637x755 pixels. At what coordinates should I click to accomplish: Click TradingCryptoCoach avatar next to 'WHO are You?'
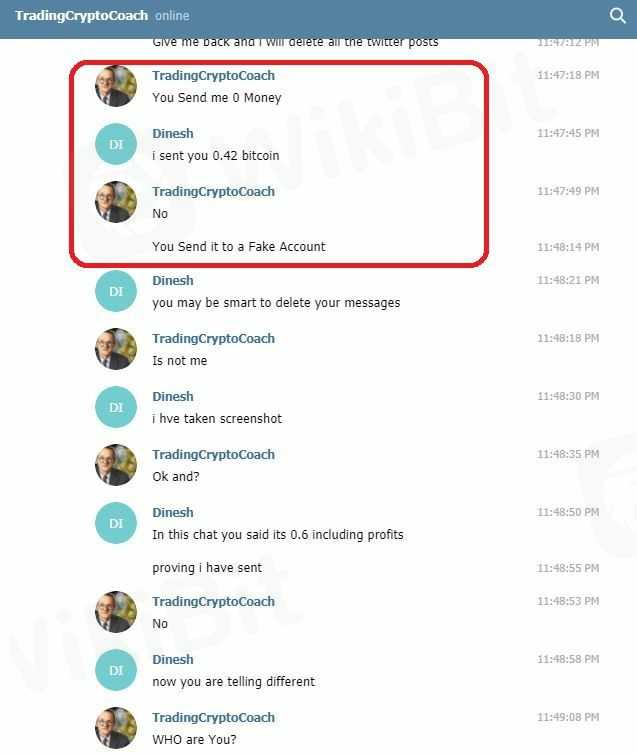point(116,728)
